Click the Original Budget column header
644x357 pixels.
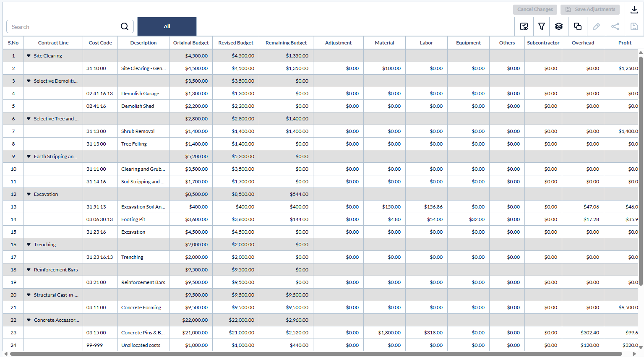coord(191,43)
